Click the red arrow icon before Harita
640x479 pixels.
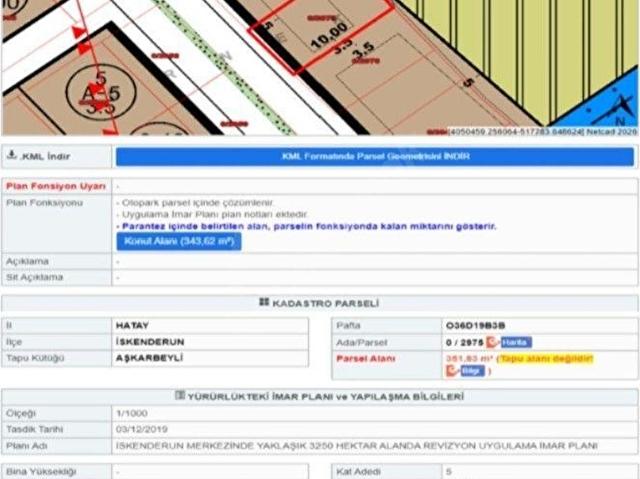click(x=492, y=342)
